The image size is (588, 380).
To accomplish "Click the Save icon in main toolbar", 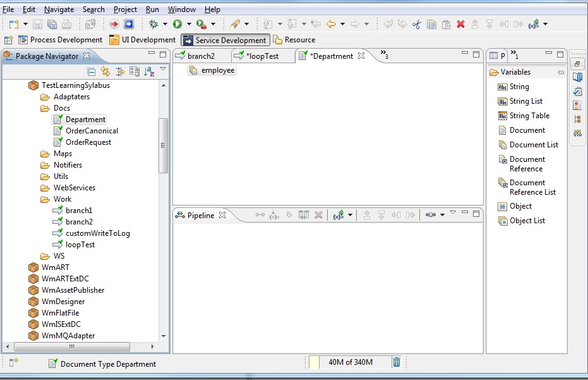I will [37, 25].
